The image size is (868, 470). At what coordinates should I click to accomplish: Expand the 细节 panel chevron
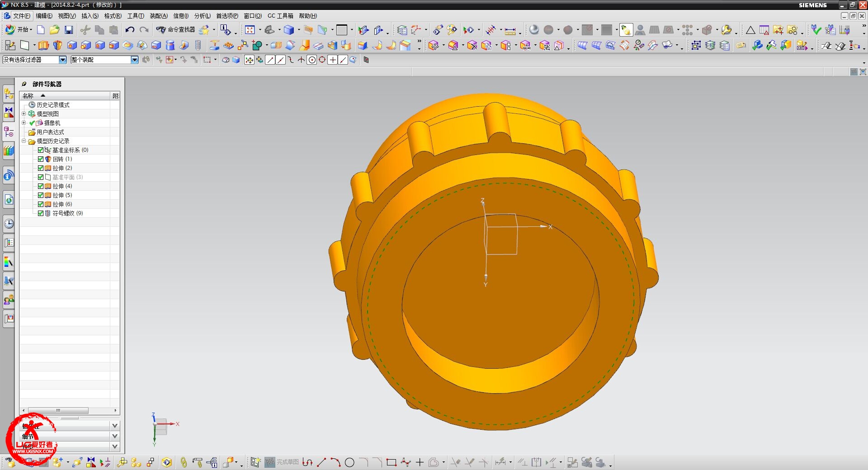(x=115, y=436)
